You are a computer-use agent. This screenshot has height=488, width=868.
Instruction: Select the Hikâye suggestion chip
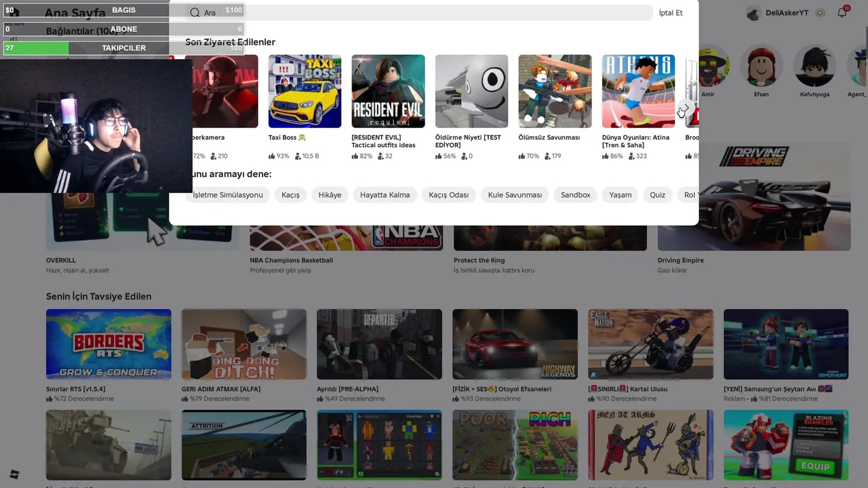pos(330,195)
